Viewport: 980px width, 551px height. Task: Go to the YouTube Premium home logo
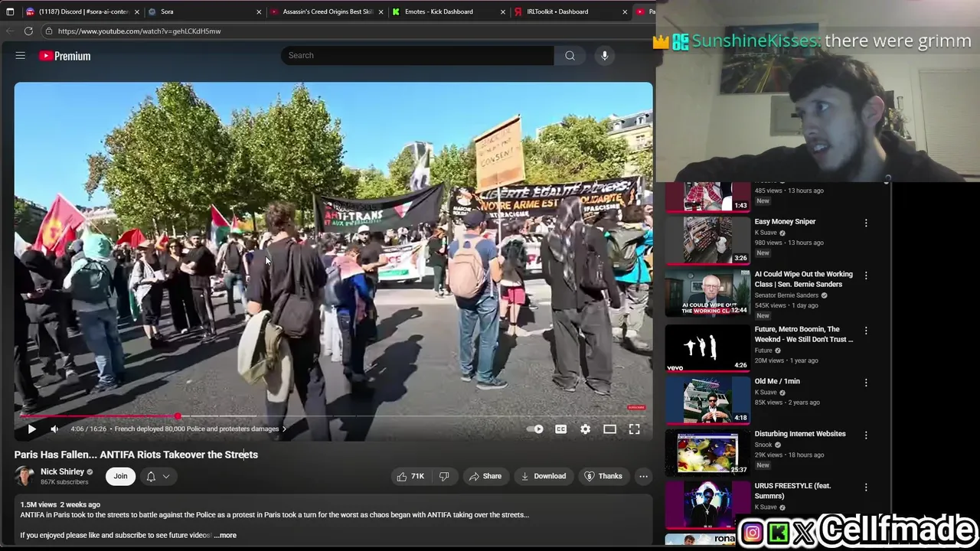point(65,56)
